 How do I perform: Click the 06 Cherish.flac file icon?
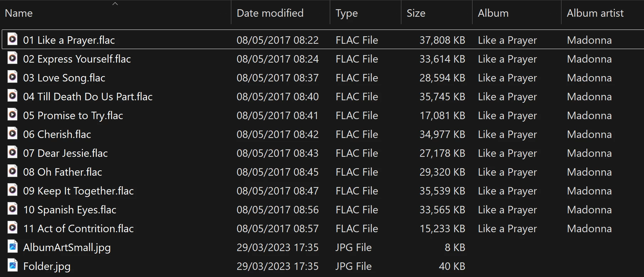12,133
